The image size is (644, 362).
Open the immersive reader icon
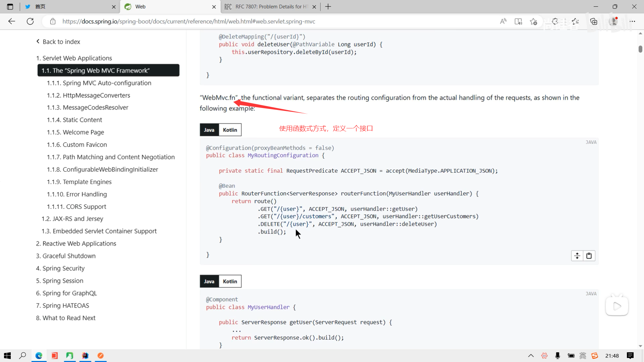pyautogui.click(x=518, y=21)
